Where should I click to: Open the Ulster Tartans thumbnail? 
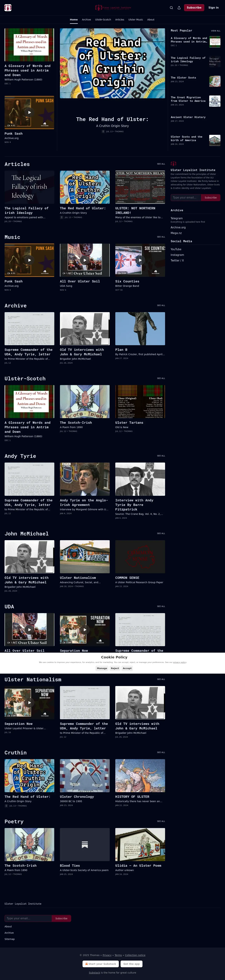click(140, 401)
